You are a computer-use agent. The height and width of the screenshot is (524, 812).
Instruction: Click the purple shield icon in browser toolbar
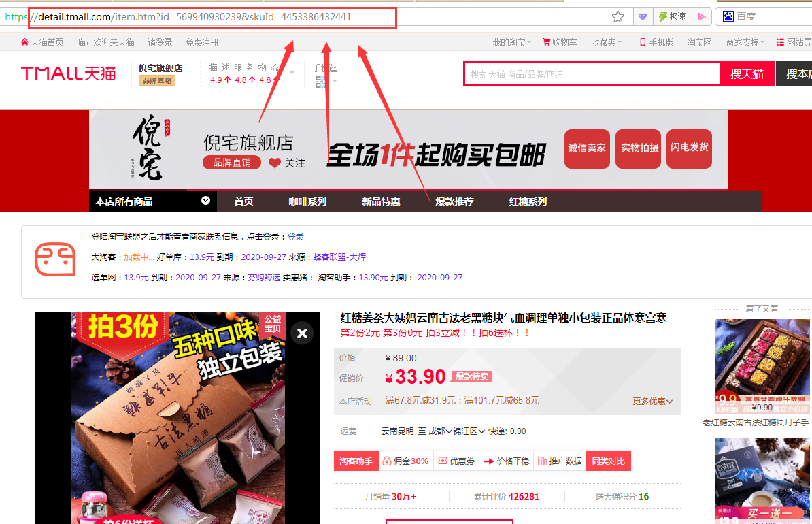click(642, 17)
